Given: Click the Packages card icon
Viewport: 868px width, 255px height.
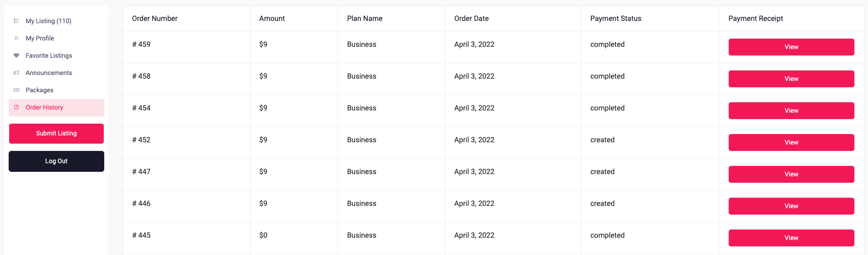Looking at the screenshot, I should [16, 90].
